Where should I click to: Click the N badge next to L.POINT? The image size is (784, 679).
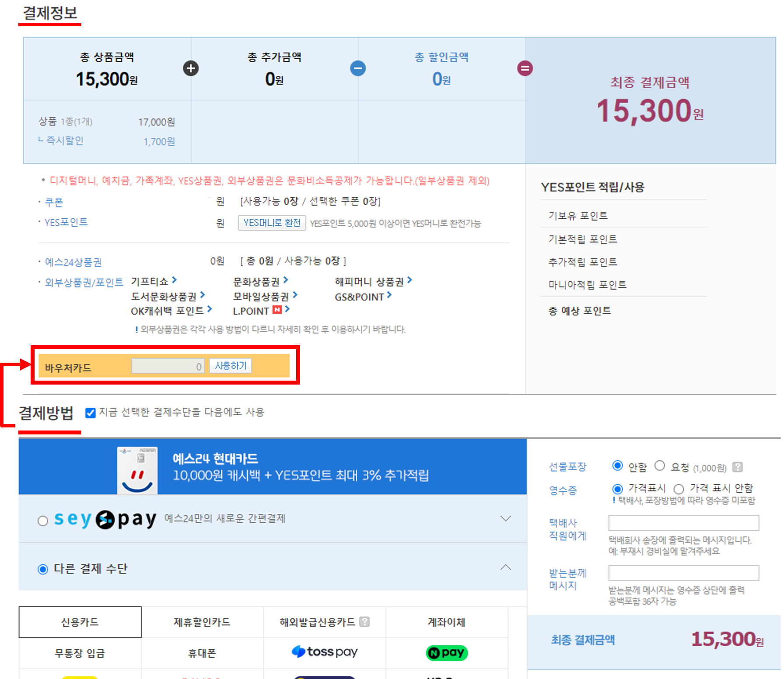(x=277, y=310)
